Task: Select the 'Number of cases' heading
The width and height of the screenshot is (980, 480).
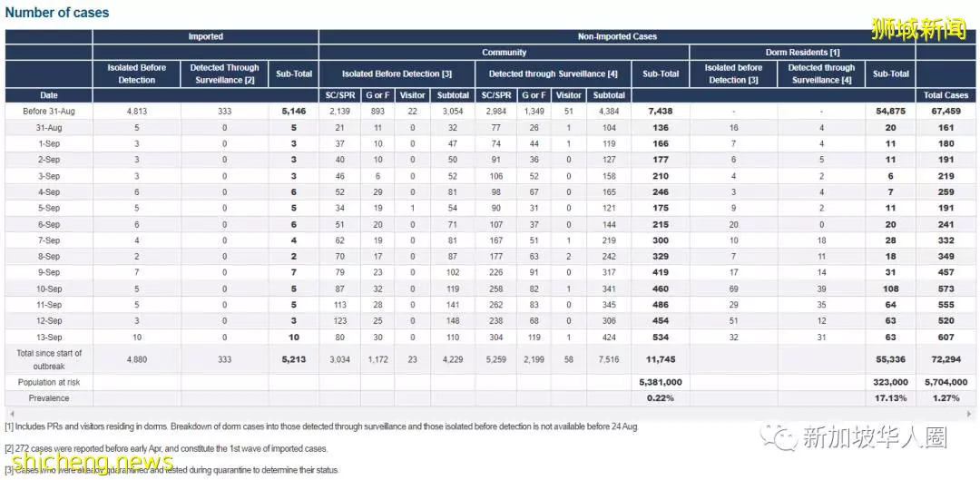Action: point(57,13)
